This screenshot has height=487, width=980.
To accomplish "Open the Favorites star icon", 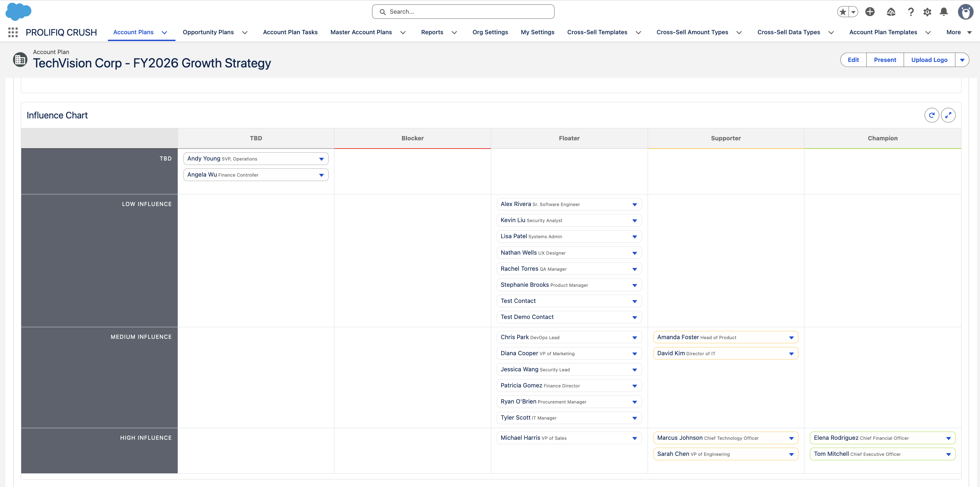I will (843, 12).
